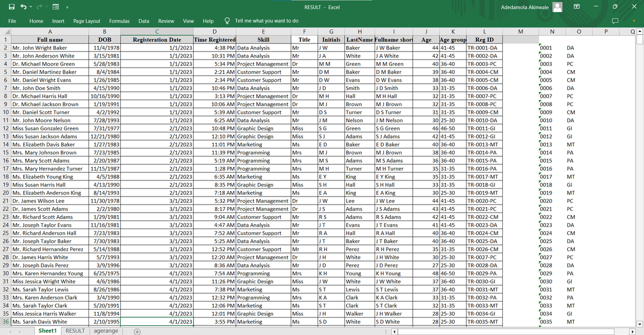Open the Help ribbon tab
Image resolution: width=644 pixels, height=335 pixels.
208,21
